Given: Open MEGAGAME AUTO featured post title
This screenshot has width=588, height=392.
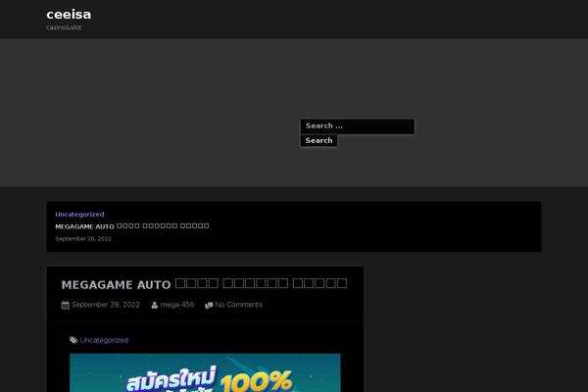Looking at the screenshot, I should (x=132, y=226).
